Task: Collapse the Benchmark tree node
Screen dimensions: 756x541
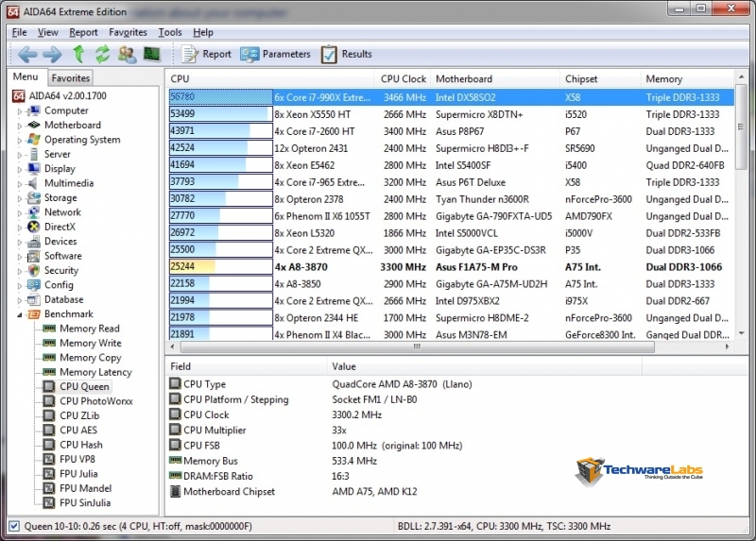Action: click(19, 314)
